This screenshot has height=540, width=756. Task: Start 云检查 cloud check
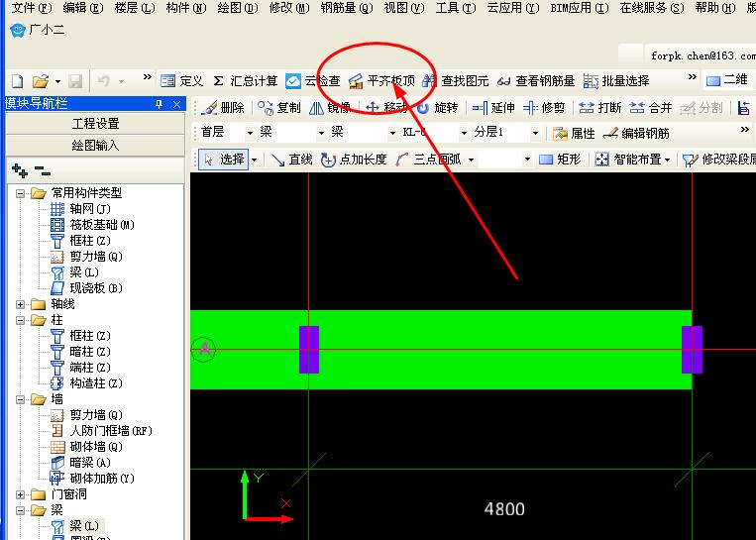click(x=312, y=81)
